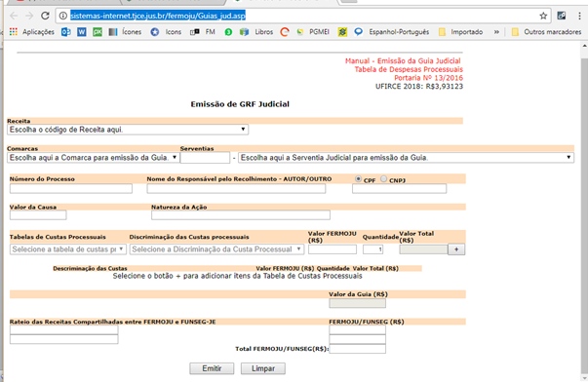Open the green circle bookmark icon
This screenshot has height=382, width=588.
pyautogui.click(x=228, y=32)
